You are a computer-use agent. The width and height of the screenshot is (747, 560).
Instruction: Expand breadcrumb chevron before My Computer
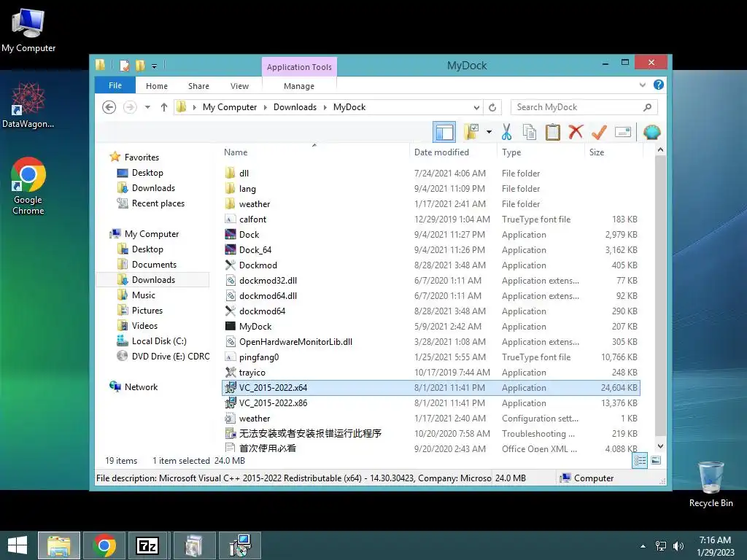[194, 107]
